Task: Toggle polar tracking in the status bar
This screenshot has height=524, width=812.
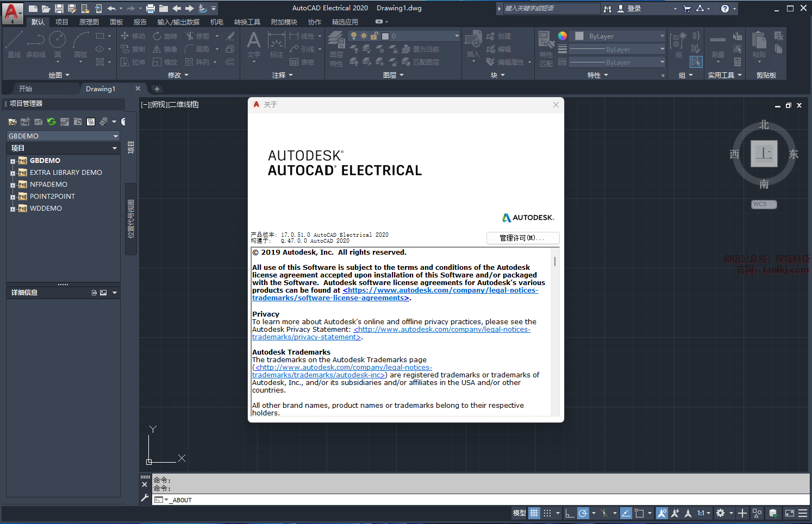Action: click(583, 513)
